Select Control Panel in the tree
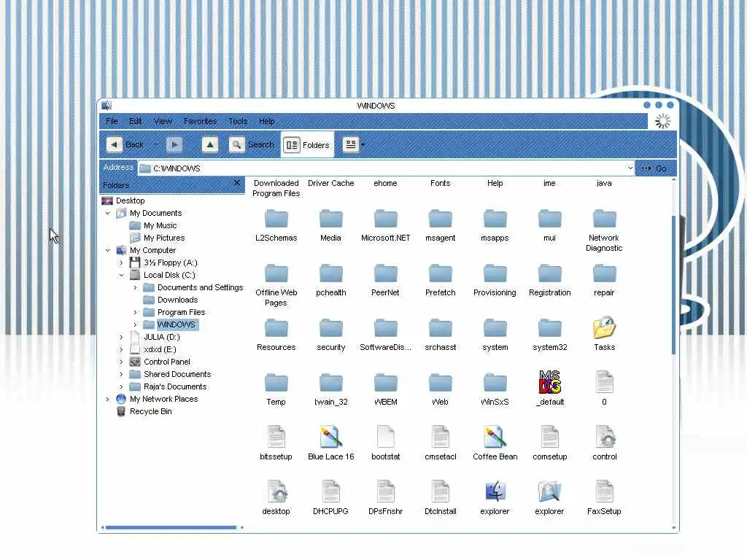This screenshot has height=560, width=747. click(167, 362)
